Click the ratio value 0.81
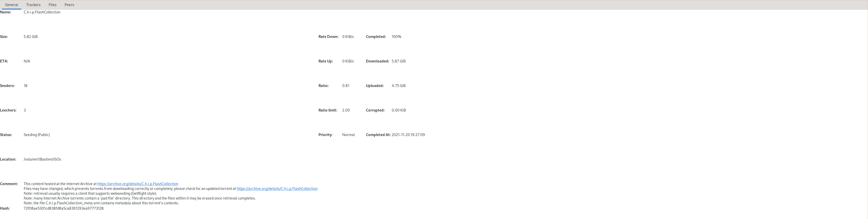Viewport: 868px width, 219px height. click(x=346, y=86)
